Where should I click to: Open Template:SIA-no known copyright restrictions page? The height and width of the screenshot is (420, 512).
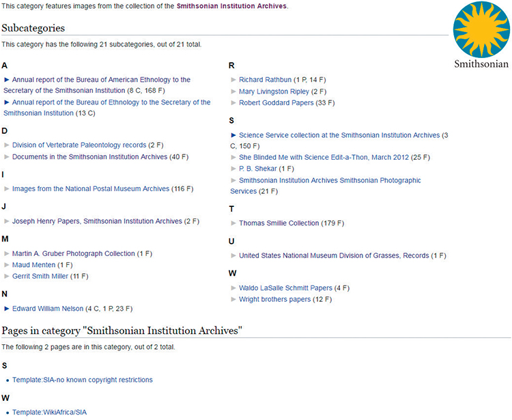click(x=83, y=380)
